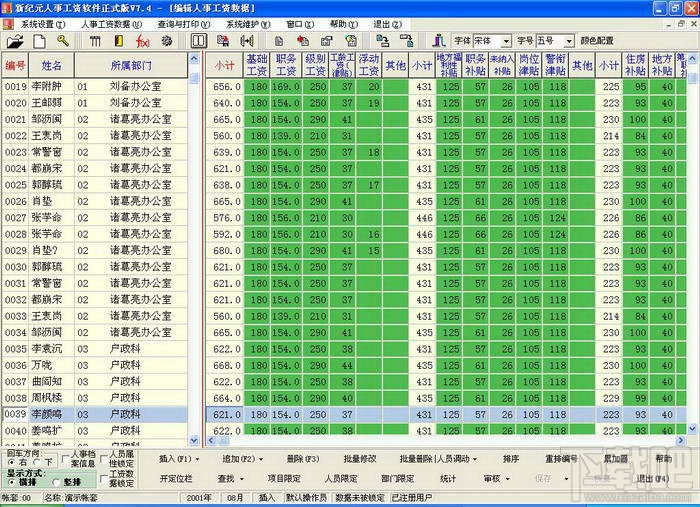The image size is (700, 507).
Task: Click the 退出 menu item
Action: pos(388,24)
